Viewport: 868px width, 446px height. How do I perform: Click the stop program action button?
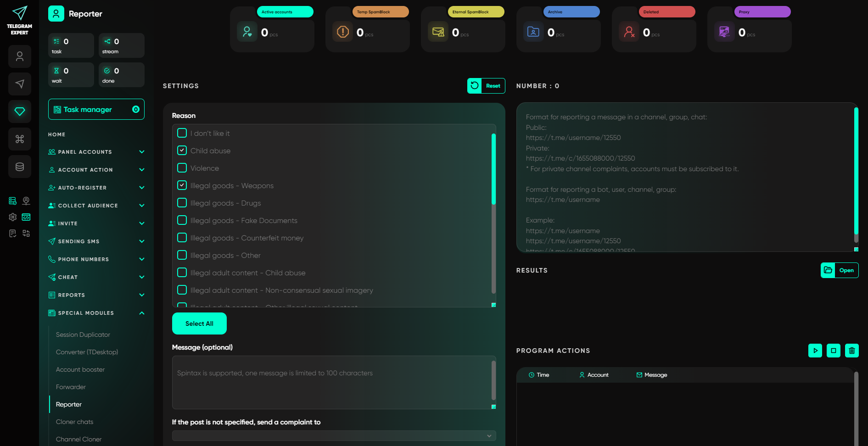(833, 351)
